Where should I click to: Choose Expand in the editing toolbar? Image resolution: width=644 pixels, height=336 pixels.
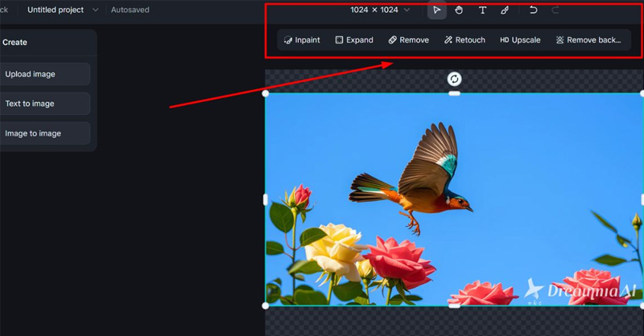tap(354, 40)
